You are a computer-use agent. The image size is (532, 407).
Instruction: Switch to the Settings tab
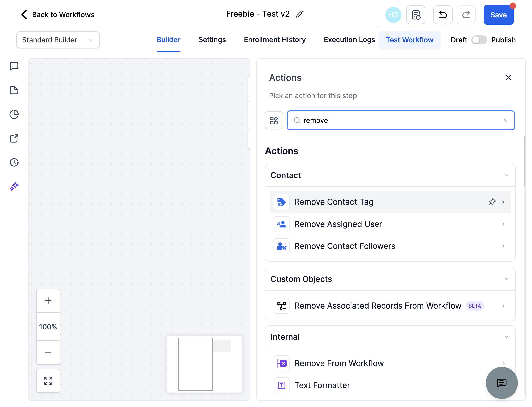[x=212, y=40]
